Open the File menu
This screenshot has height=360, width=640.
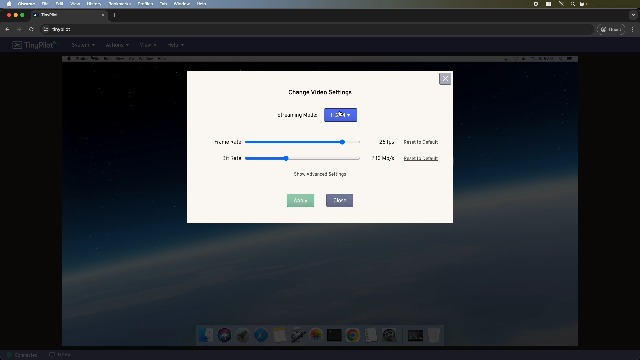[x=45, y=4]
